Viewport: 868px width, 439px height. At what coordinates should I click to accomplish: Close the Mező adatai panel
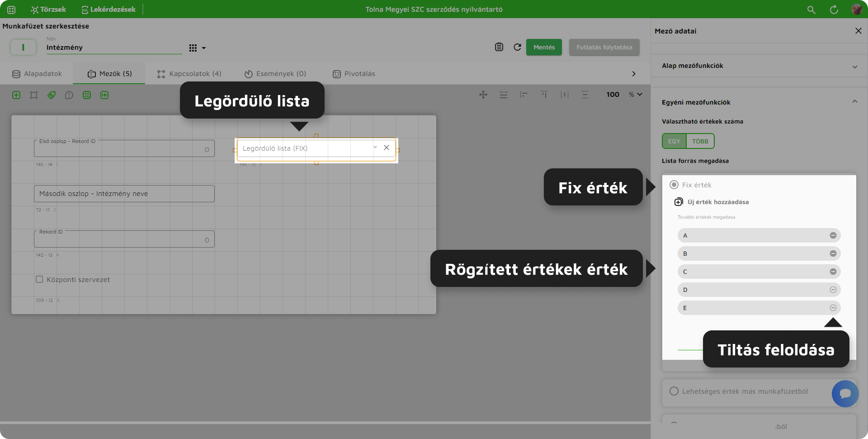[859, 31]
